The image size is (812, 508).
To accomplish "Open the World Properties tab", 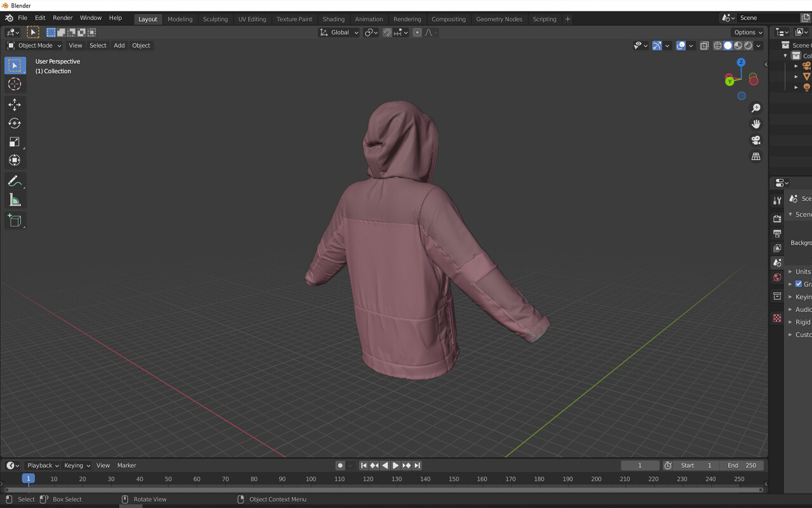I will point(777,277).
